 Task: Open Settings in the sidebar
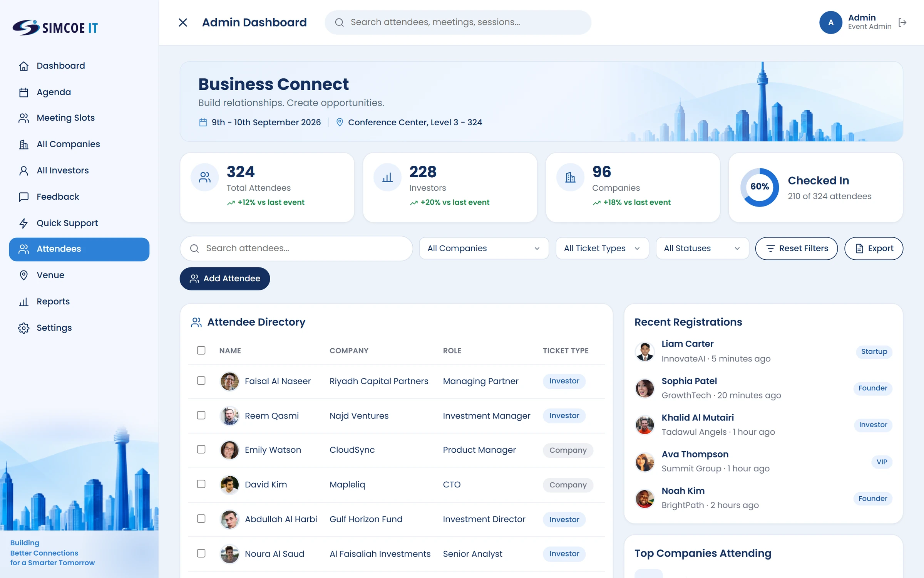coord(79,328)
